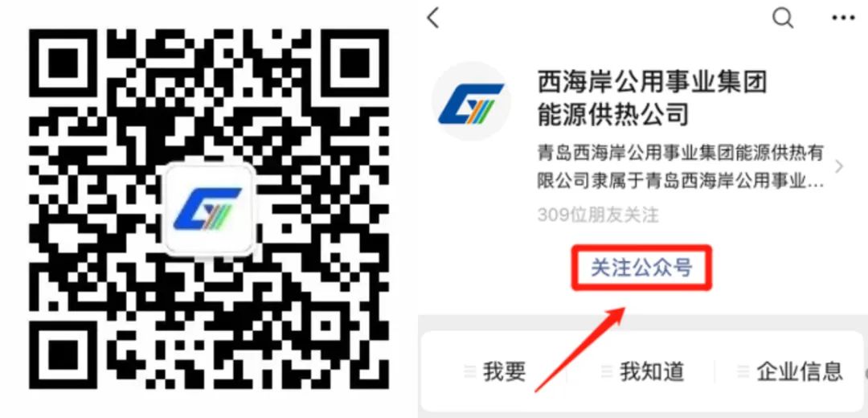Screen dimensions: 868x418
Task: Tap the account avatar logo
Action: coord(471,100)
